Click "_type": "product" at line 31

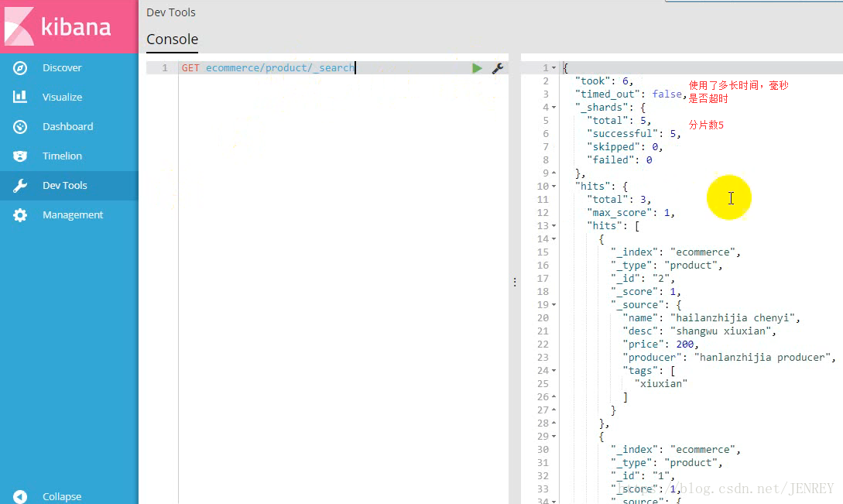point(667,463)
